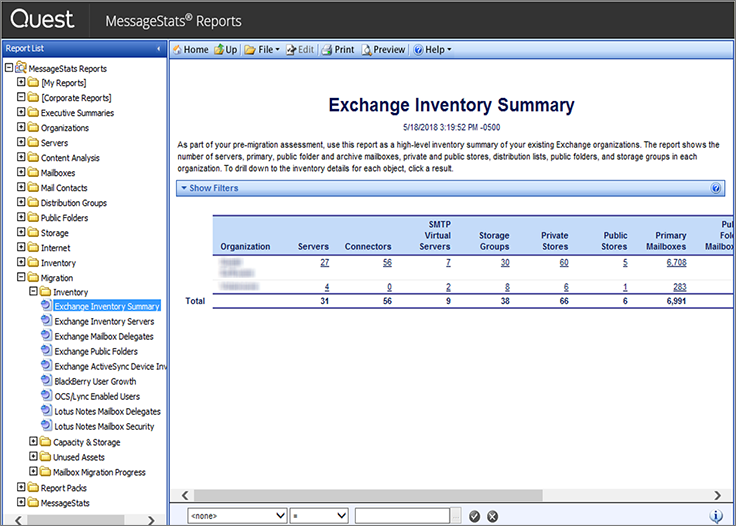736x526 pixels.
Task: Click report scroll right arrow
Action: (717, 496)
